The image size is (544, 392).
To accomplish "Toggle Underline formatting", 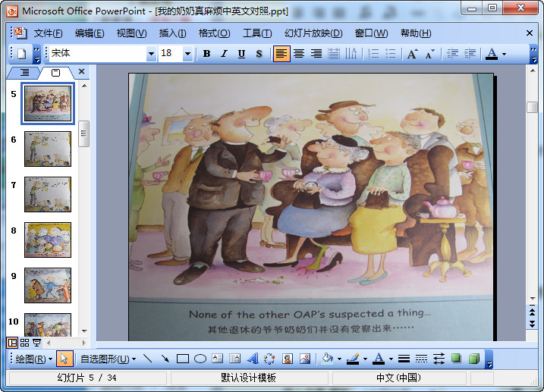I will [241, 54].
